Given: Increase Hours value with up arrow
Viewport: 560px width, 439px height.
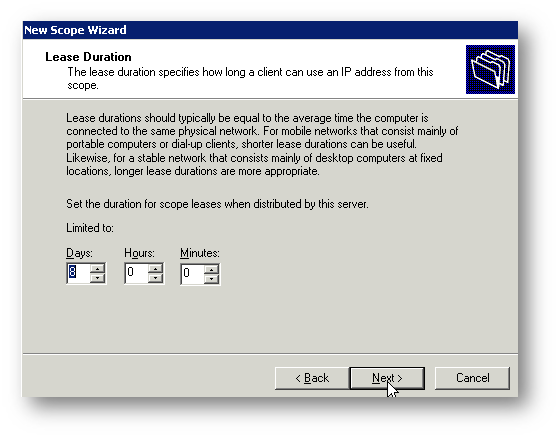Looking at the screenshot, I should (155, 269).
